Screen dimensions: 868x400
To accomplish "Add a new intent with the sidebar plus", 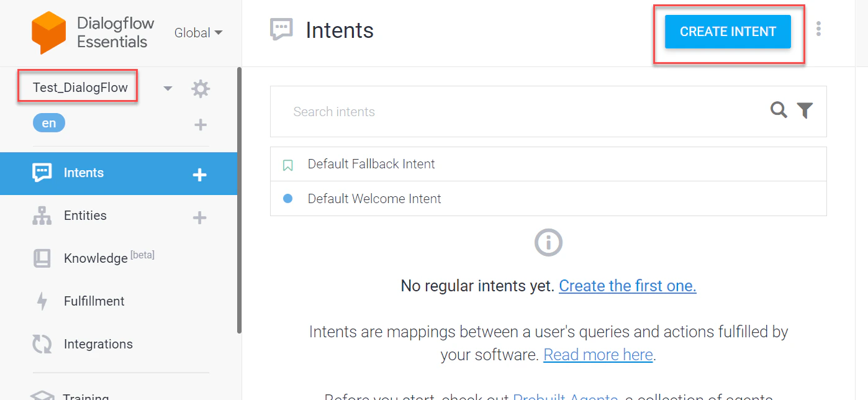I will 199,175.
